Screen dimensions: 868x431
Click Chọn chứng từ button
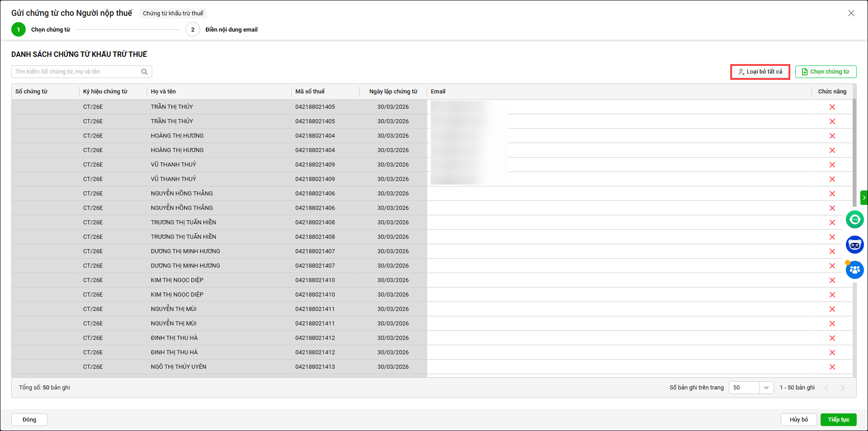pyautogui.click(x=826, y=72)
